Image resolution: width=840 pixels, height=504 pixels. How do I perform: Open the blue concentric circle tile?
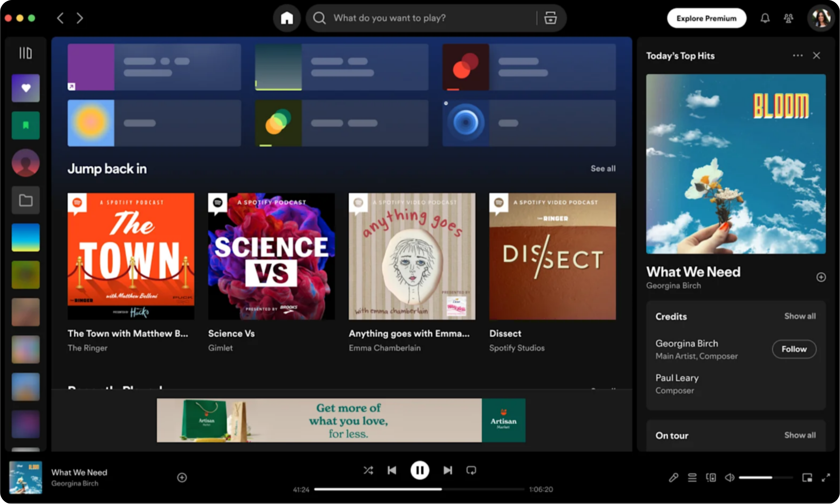tap(529, 123)
